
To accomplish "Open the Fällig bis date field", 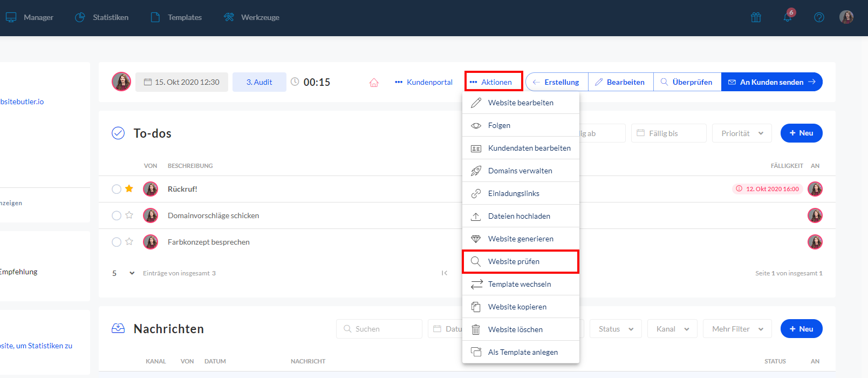I will click(669, 133).
